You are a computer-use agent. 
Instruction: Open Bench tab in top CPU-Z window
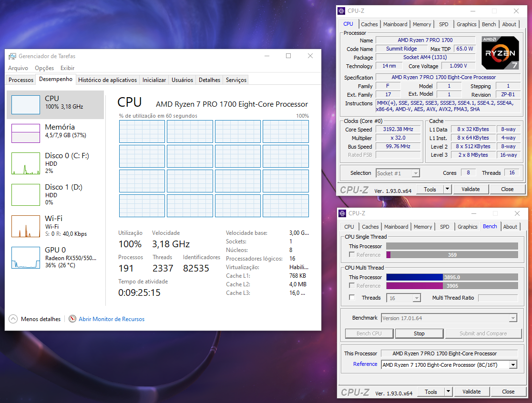(x=489, y=24)
